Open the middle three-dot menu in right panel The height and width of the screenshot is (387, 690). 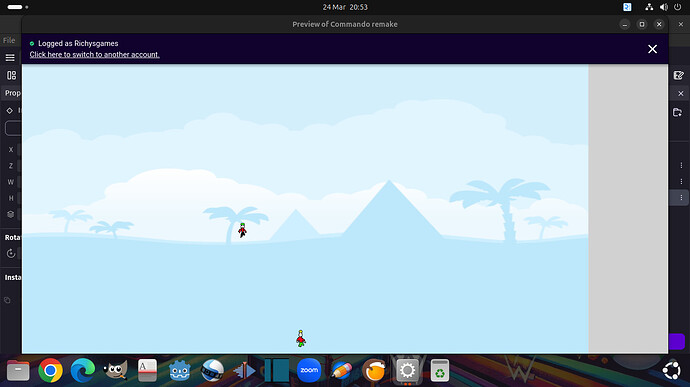(681, 181)
